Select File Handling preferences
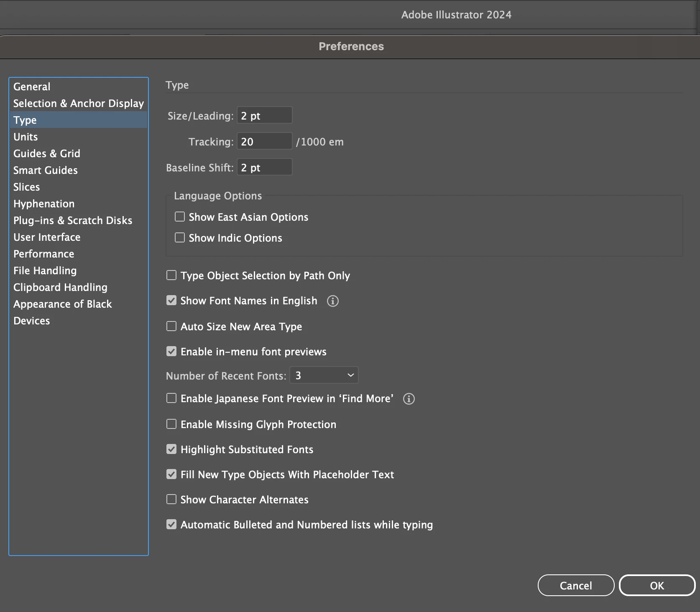This screenshot has width=700, height=612. click(79, 270)
